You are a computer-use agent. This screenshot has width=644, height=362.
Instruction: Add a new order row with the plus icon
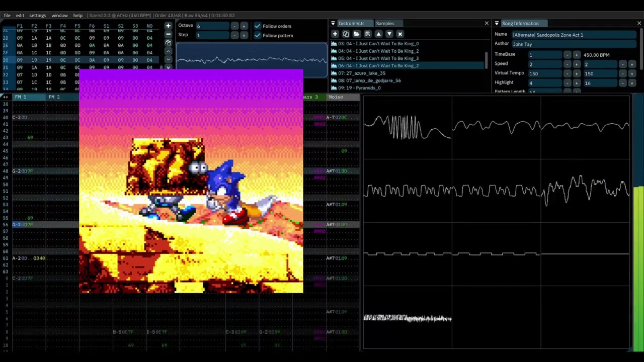tap(168, 26)
